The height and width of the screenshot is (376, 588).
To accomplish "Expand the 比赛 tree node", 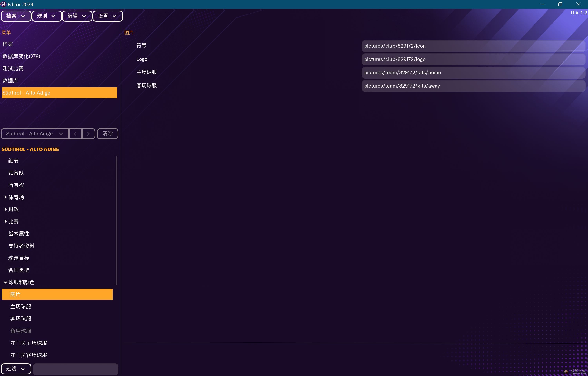I will [x=5, y=221].
